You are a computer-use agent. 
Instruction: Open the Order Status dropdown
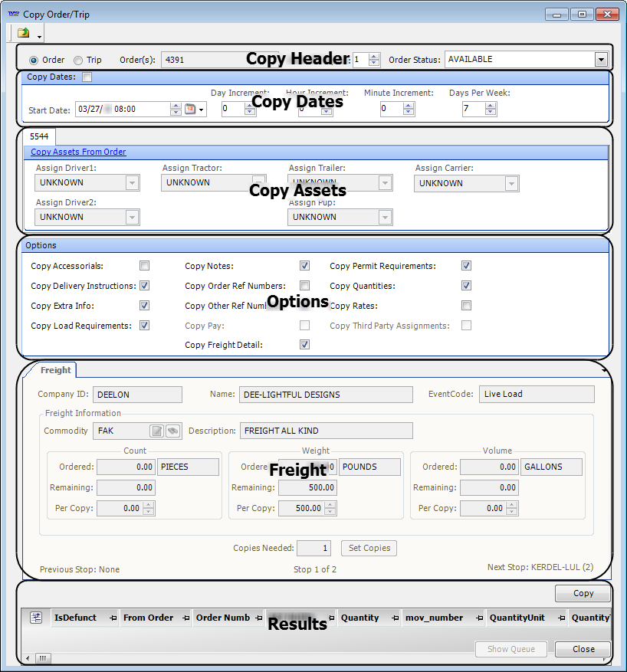pyautogui.click(x=601, y=60)
